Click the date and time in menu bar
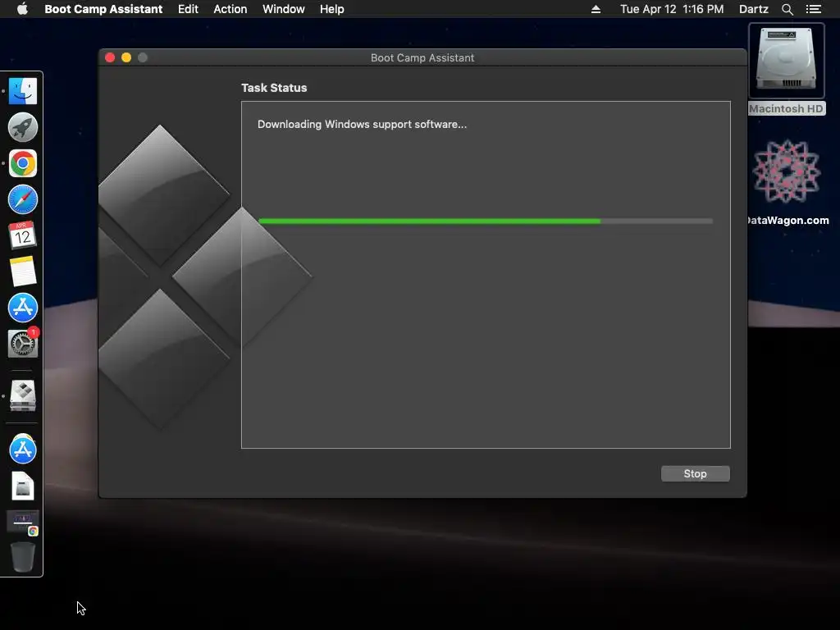Screen dimensions: 840x630 [672, 9]
